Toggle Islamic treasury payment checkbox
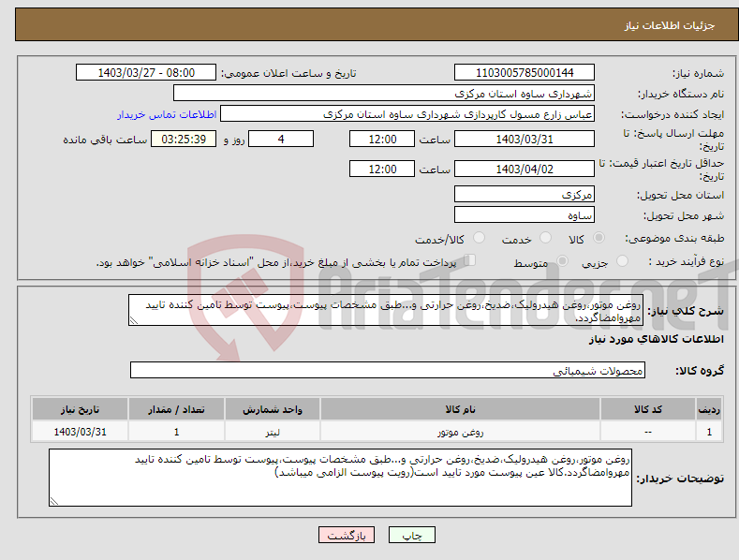 pyautogui.click(x=469, y=260)
